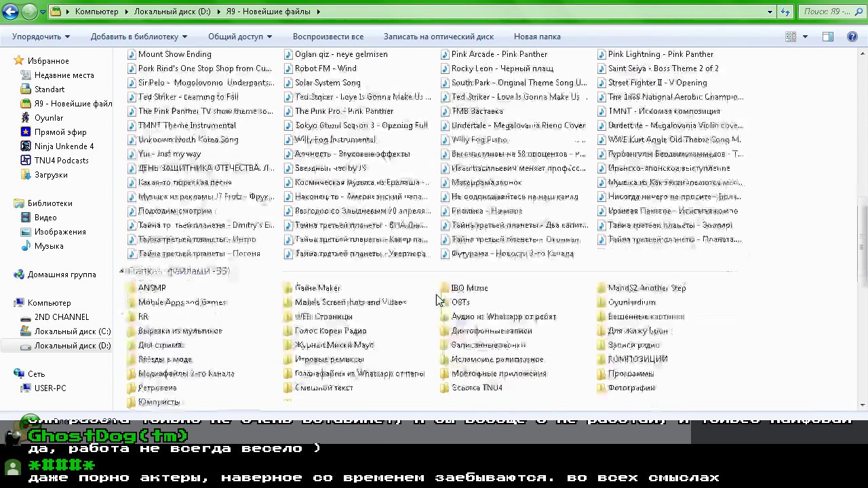The height and width of the screenshot is (488, 868).
Task: Select the audio icon of Robot FM - Wind
Action: coord(289,68)
